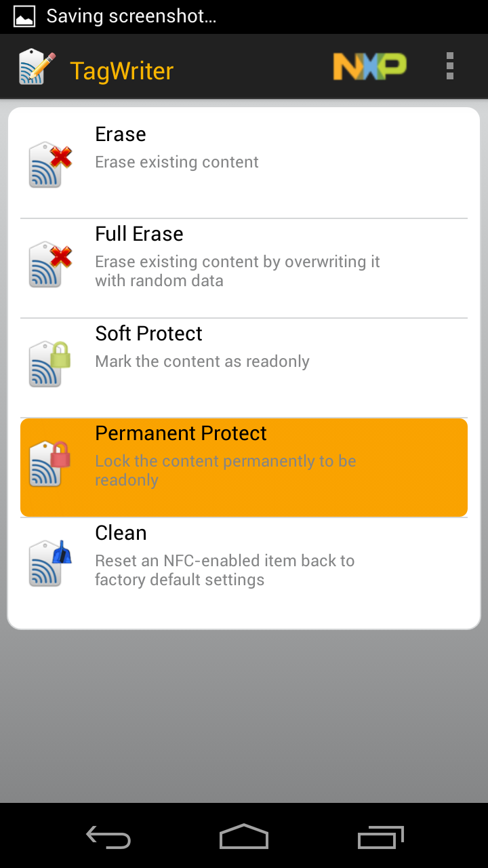The width and height of the screenshot is (488, 868).
Task: Choose the highlighted Permanent Protect item
Action: click(244, 467)
